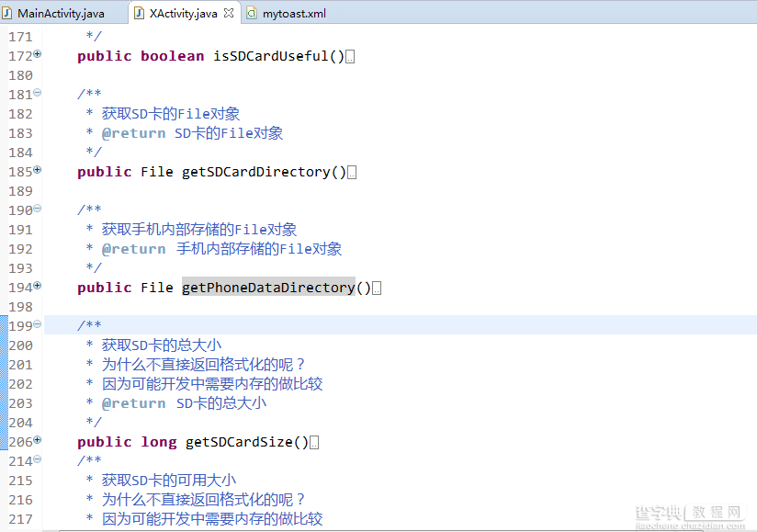
Task: Click the folded-code box after getPhoneDataDirectory()
Action: [x=377, y=289]
